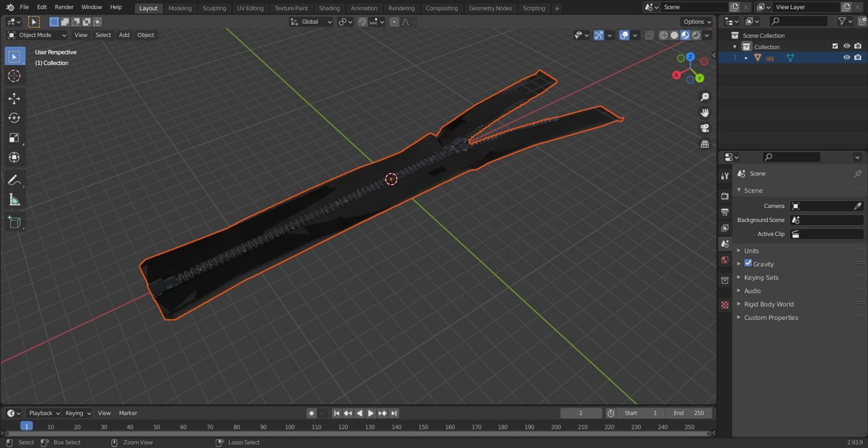The width and height of the screenshot is (868, 448).
Task: Switch perspective/orthographic grid icon
Action: point(704,144)
